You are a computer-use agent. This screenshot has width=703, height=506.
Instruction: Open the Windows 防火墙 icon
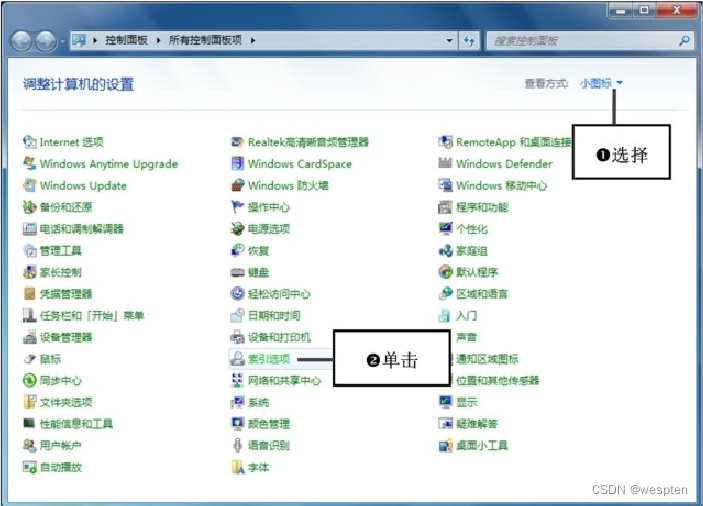click(x=237, y=185)
